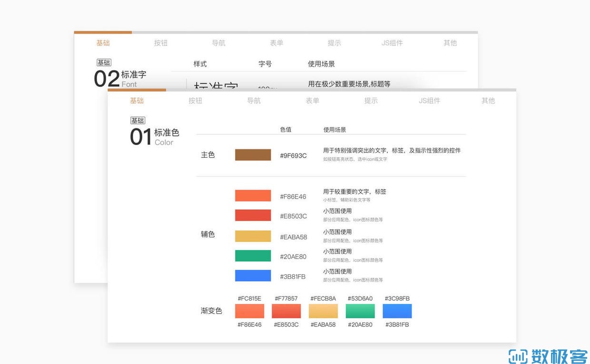
Task: Open 按钮 tab in front color window
Action: pyautogui.click(x=195, y=101)
